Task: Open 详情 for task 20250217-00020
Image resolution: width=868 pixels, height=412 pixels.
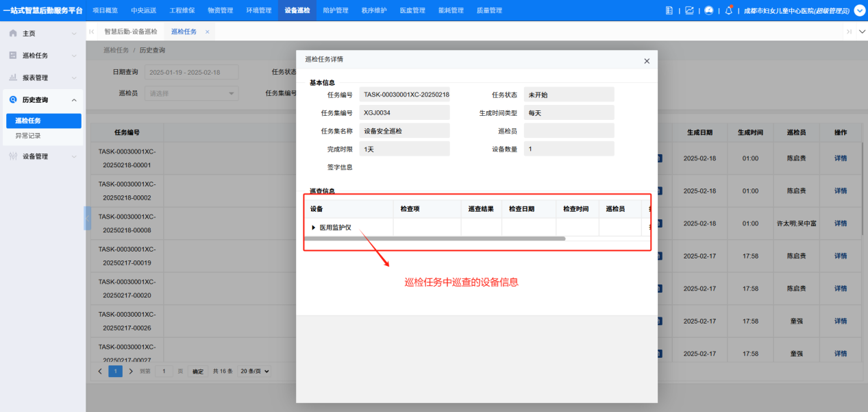Action: click(x=841, y=289)
